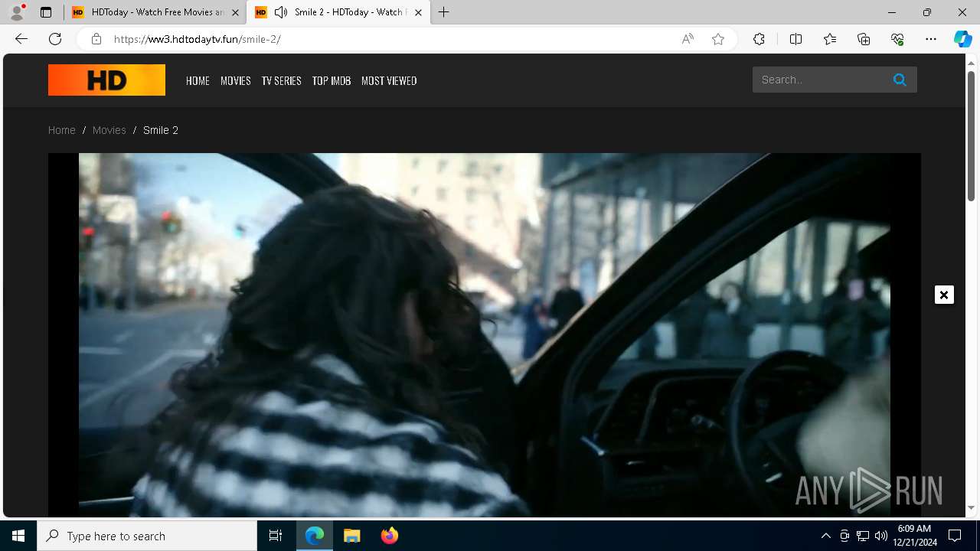Open the browser profile icon
The image size is (980, 551).
click(x=17, y=12)
